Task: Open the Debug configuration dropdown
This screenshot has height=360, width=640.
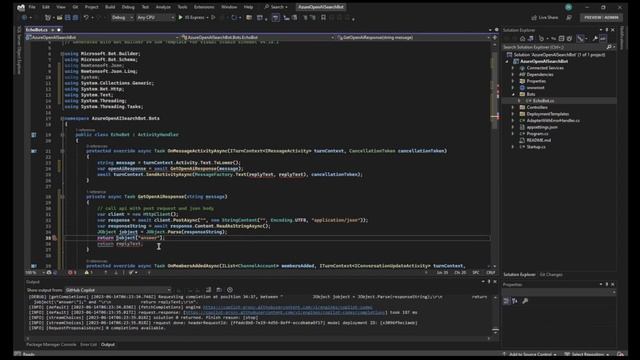Action: (x=122, y=18)
